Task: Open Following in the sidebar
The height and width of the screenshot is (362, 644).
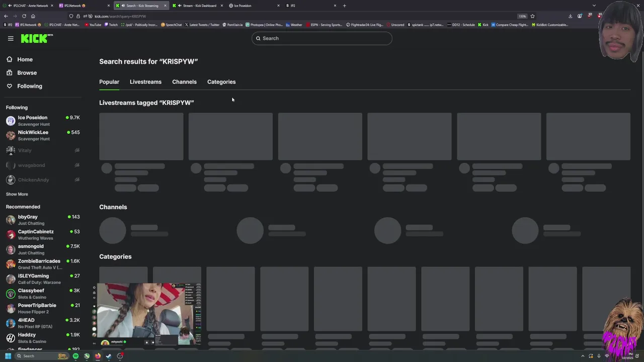Action: point(30,86)
